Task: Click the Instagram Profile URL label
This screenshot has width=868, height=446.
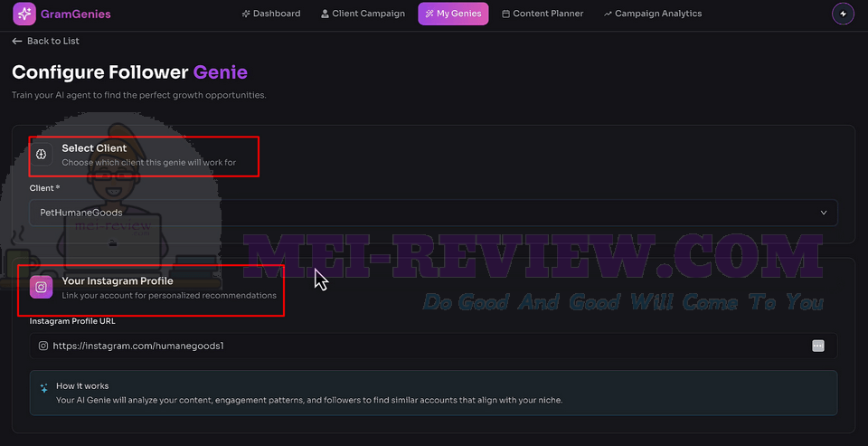Action: coord(72,321)
